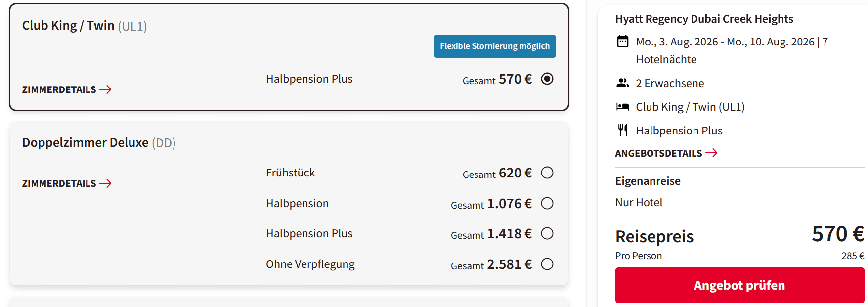The width and height of the screenshot is (868, 307).
Task: Open ZIMMERDETAILS for Club King / Twin
Action: [59, 89]
